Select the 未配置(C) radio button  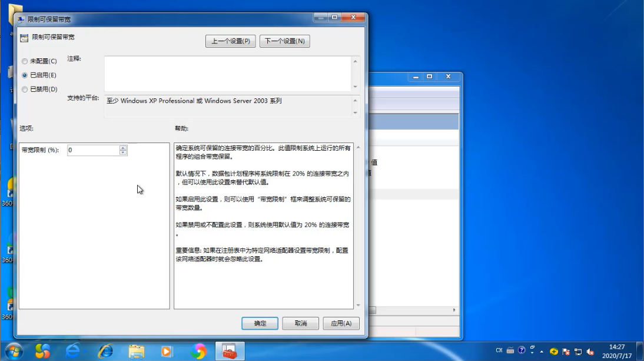click(x=25, y=61)
